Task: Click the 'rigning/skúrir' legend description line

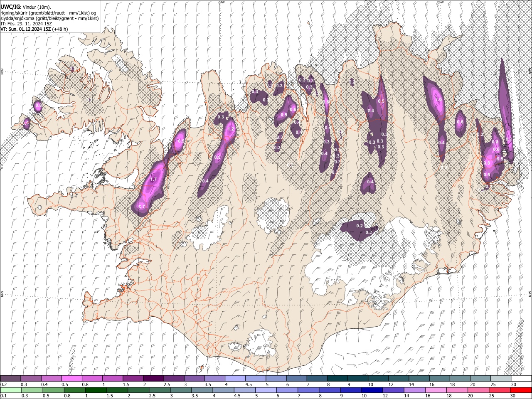Action: click(x=48, y=13)
